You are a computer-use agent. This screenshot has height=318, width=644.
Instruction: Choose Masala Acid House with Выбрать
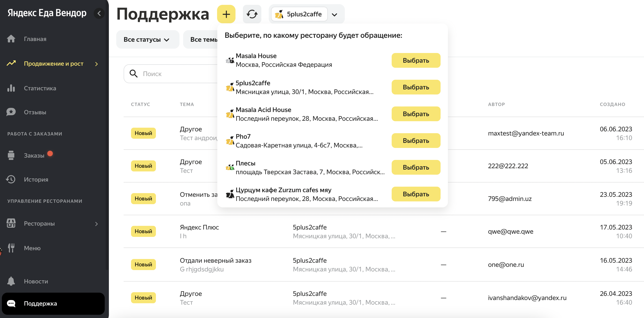[416, 114]
